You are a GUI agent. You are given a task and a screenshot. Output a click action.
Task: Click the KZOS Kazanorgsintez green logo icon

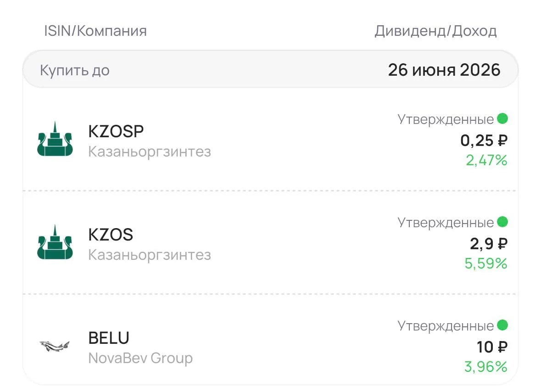(55, 242)
